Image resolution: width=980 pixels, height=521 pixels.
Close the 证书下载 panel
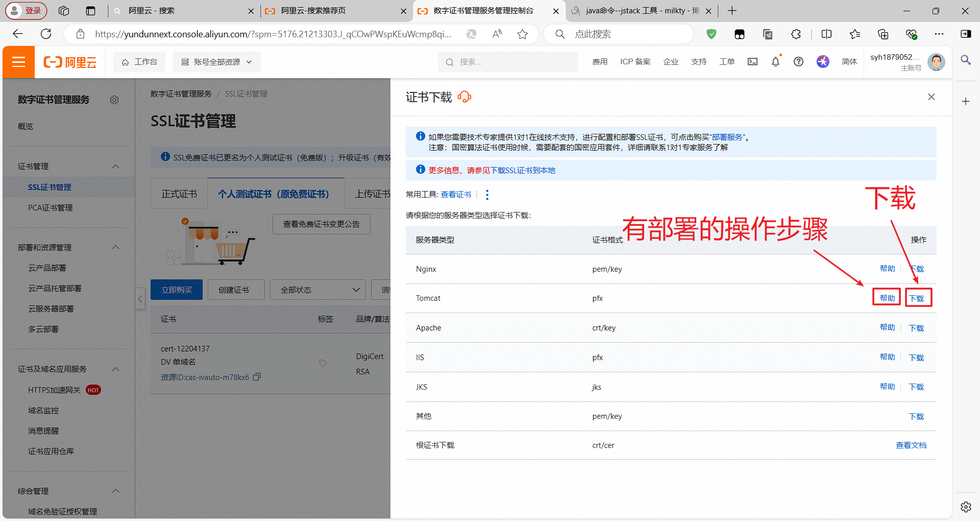932,97
